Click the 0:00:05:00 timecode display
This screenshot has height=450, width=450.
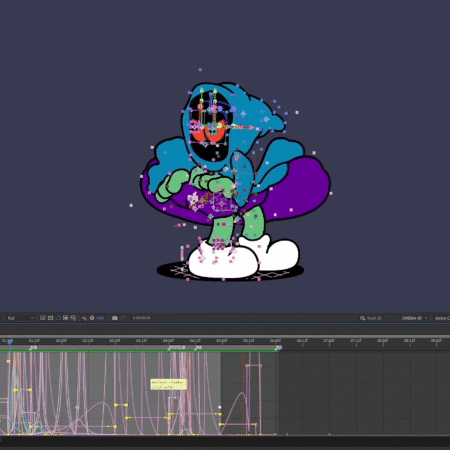tap(142, 318)
